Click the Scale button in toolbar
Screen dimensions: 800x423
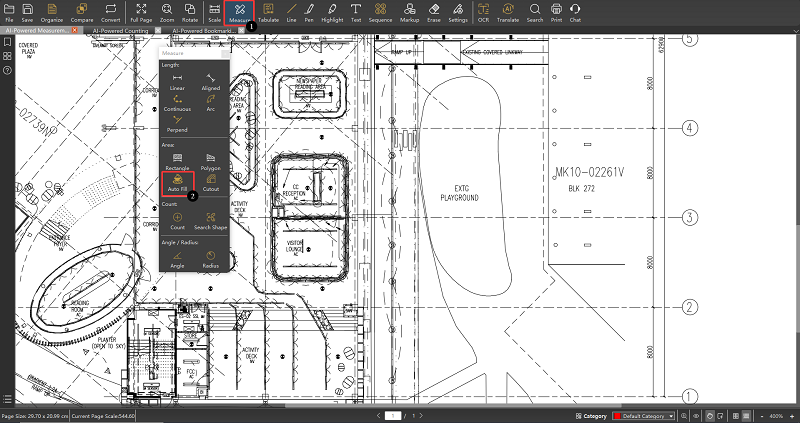[214, 12]
